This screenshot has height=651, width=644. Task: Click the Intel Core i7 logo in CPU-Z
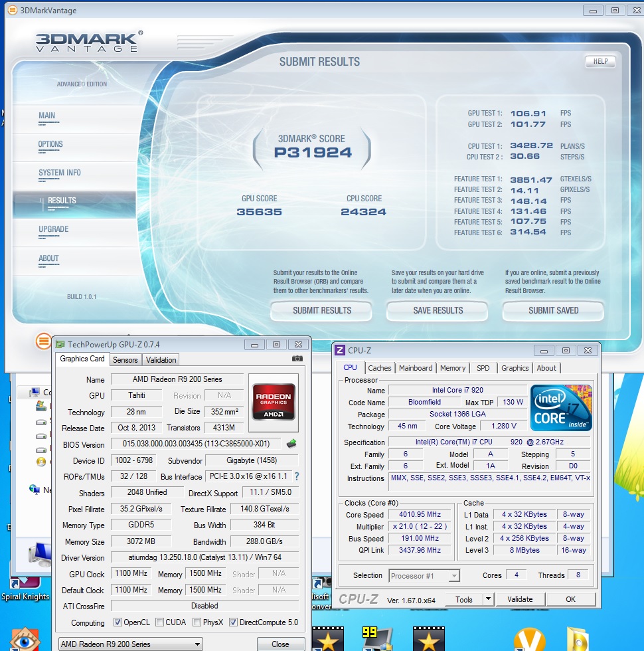(x=561, y=408)
